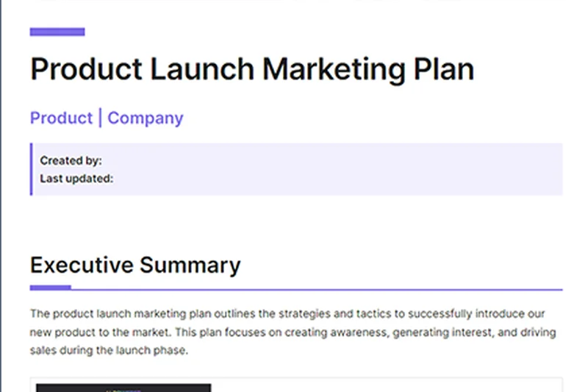Viewport: 588px width, 392px height.
Task: Open the dark thumbnail image below summary
Action: click(123, 387)
